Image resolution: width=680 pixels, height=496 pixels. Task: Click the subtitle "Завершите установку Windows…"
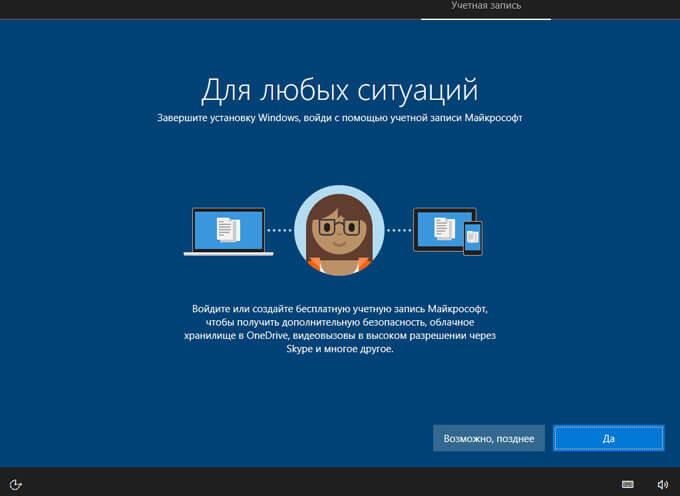click(x=340, y=118)
